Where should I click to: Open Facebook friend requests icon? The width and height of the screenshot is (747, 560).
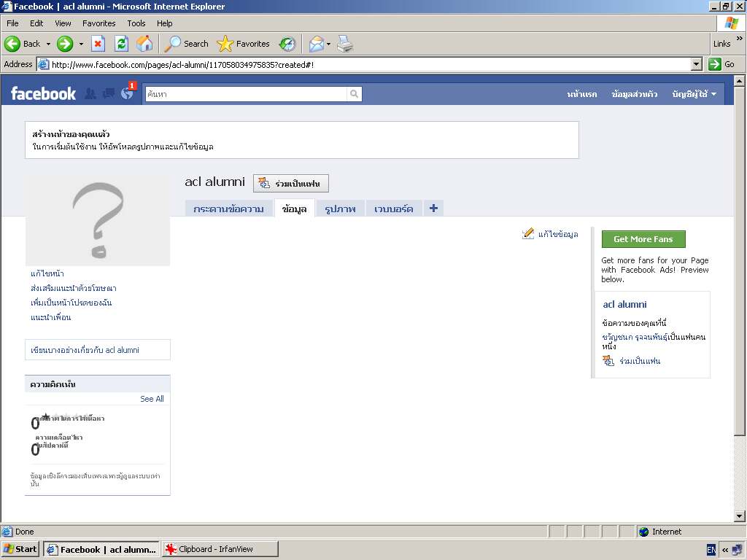tap(90, 93)
